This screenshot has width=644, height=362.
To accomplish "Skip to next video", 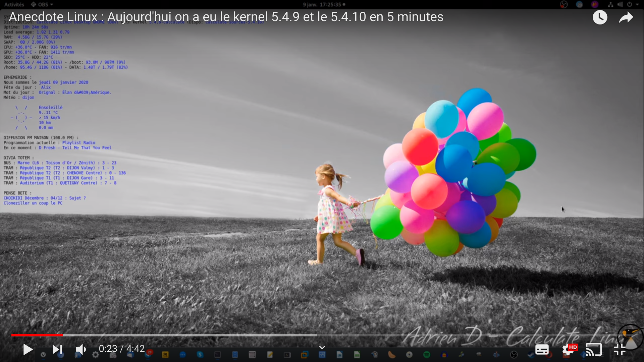I will [57, 350].
